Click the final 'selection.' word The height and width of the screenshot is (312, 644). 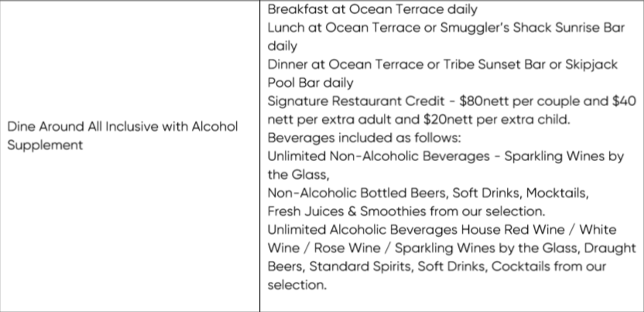coord(297,285)
